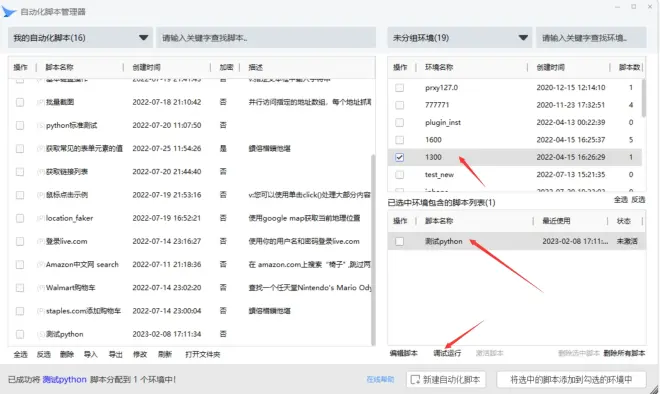The width and height of the screenshot is (660, 394).
Task: Open the 在线帮助 online help link
Action: coord(381,379)
